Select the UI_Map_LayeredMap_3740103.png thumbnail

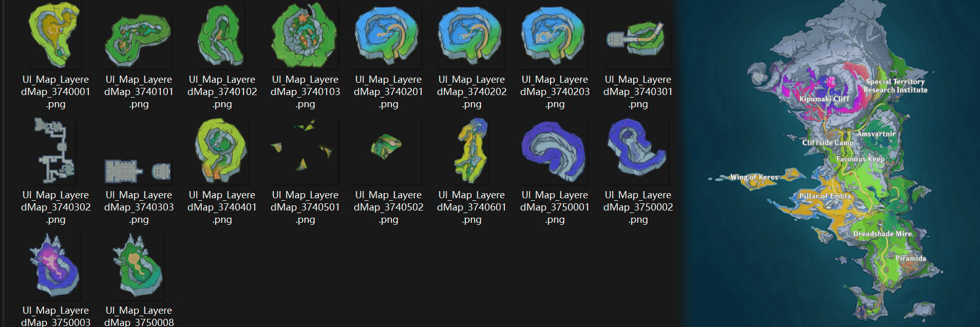(305, 36)
